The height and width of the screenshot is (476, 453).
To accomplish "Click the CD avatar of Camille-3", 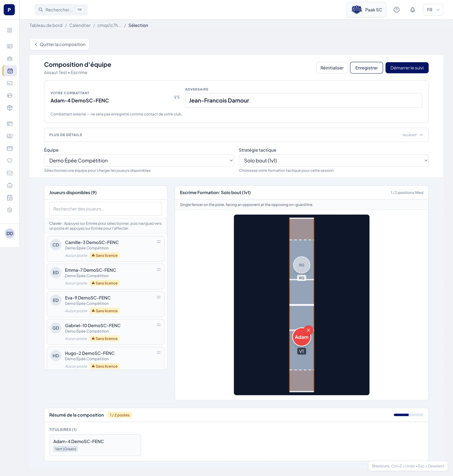I will 56,245.
